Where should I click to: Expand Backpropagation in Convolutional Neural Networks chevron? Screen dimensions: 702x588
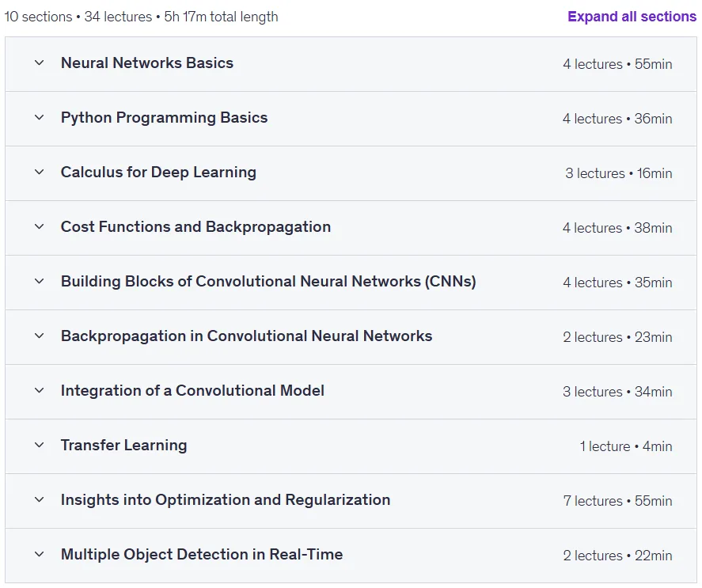pos(40,336)
